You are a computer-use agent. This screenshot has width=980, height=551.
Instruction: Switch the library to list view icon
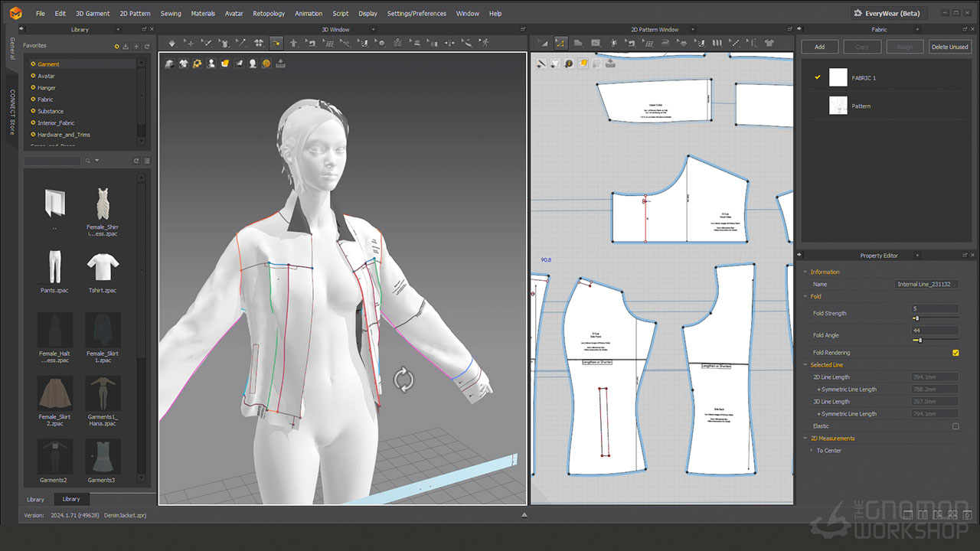(x=146, y=161)
